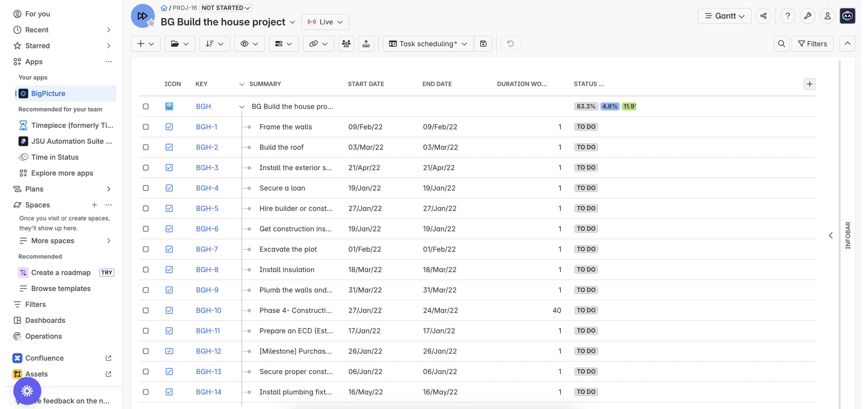868x409 pixels.
Task: Open the eye view options dropdown
Action: pyautogui.click(x=249, y=44)
